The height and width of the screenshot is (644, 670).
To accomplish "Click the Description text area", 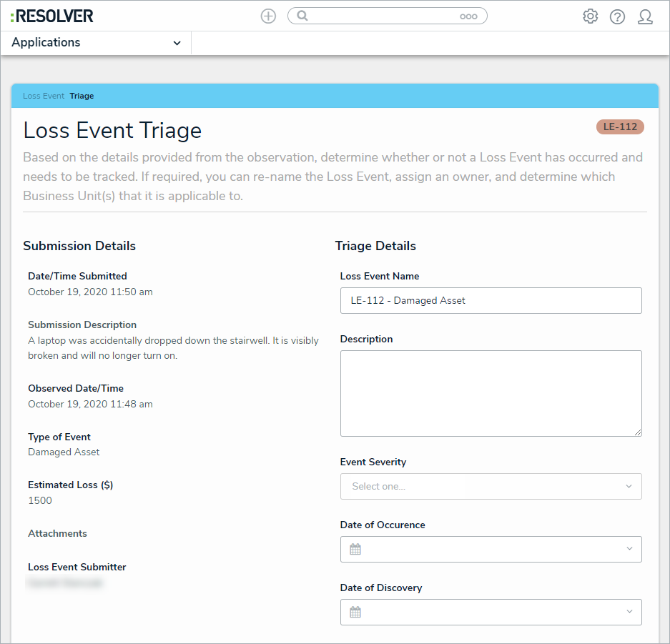I will pyautogui.click(x=491, y=393).
